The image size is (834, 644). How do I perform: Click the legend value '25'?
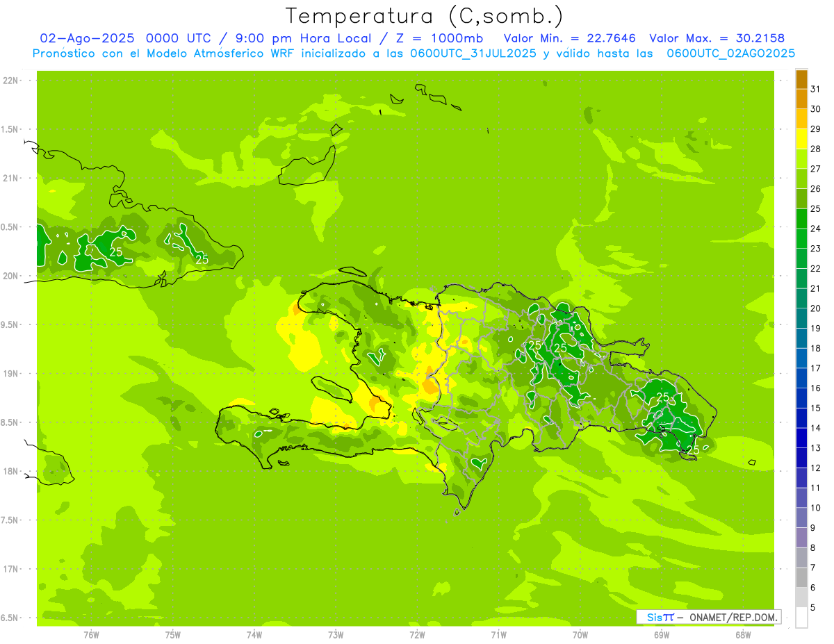[x=815, y=208]
